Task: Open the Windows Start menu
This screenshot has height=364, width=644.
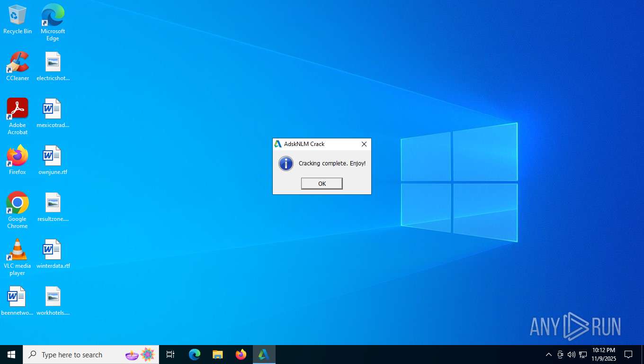Action: tap(11, 355)
